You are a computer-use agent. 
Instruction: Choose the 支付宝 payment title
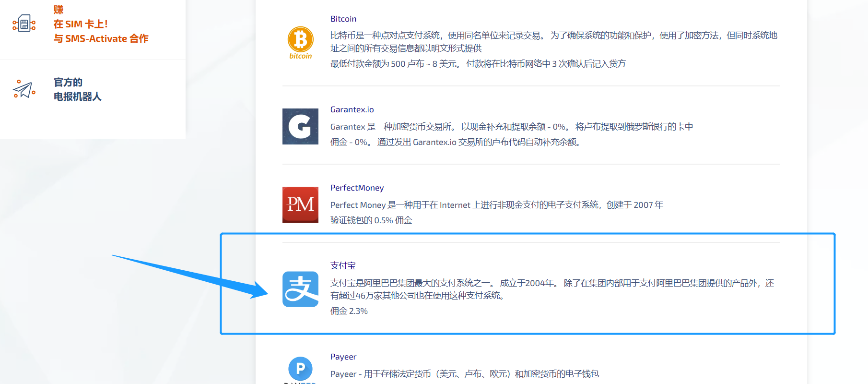[x=343, y=265]
